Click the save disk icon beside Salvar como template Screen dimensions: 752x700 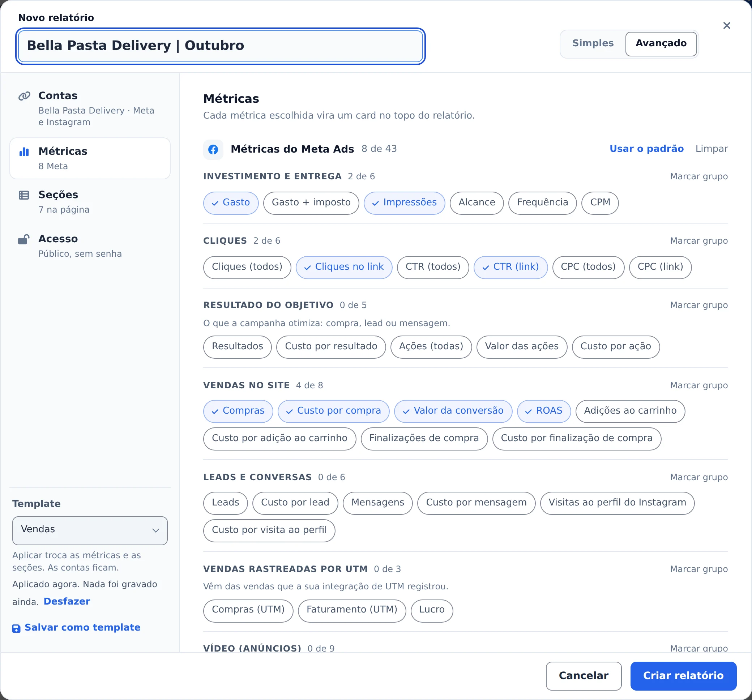tap(16, 628)
